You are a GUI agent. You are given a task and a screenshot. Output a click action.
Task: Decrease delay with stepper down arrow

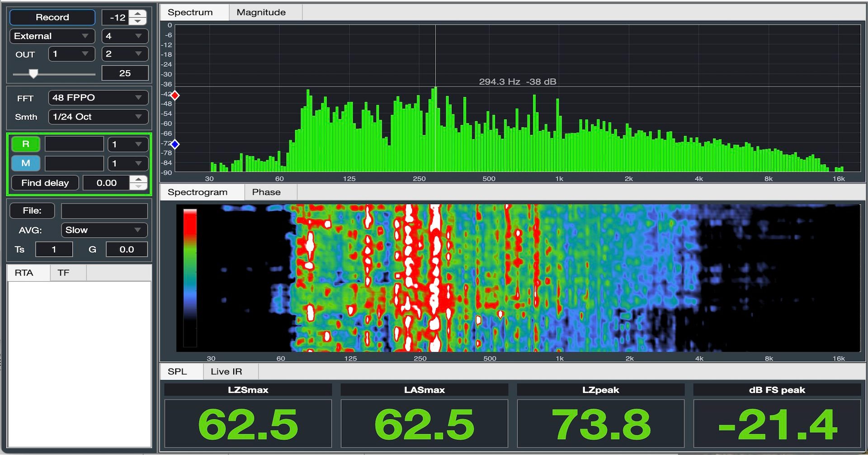click(x=139, y=186)
